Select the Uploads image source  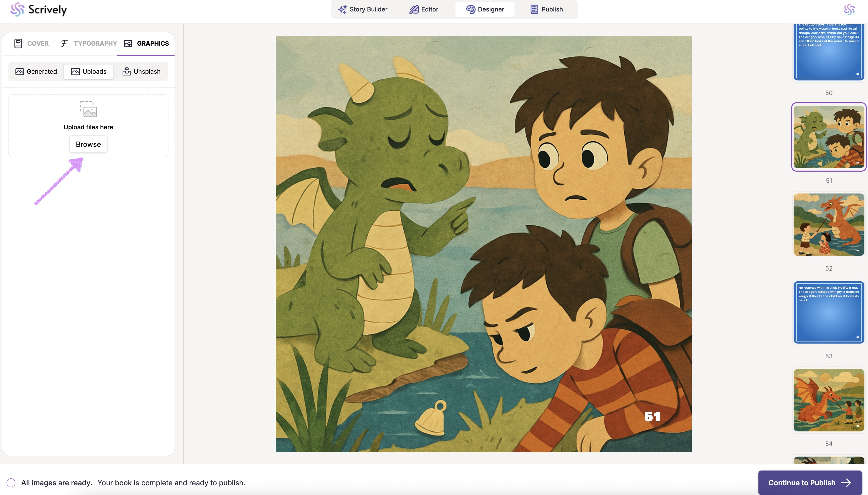[x=88, y=71]
